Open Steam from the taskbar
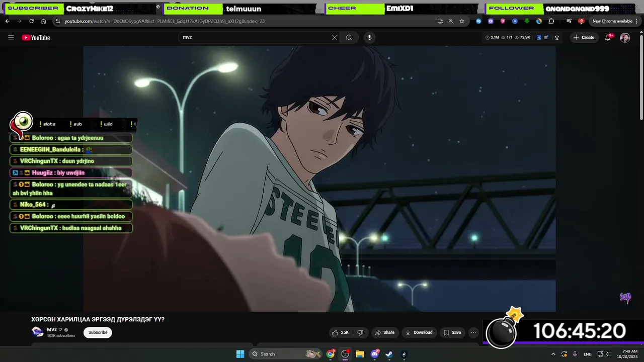The height and width of the screenshot is (362, 644). tap(389, 354)
